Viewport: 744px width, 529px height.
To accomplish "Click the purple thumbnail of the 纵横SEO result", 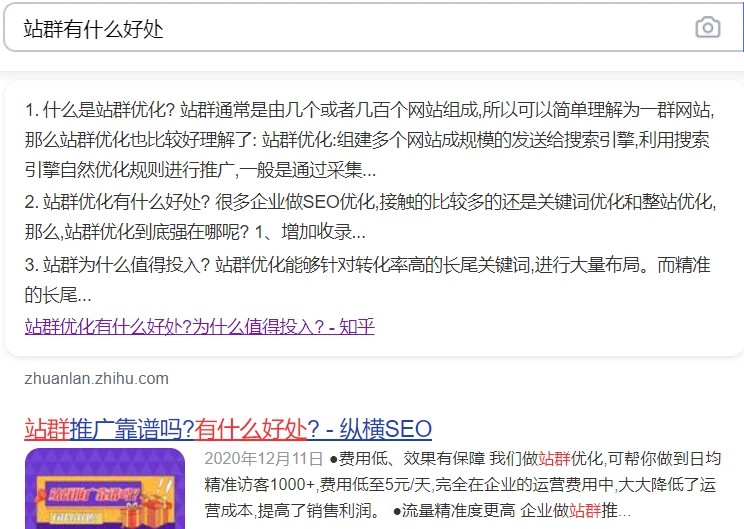I will tap(105, 488).
